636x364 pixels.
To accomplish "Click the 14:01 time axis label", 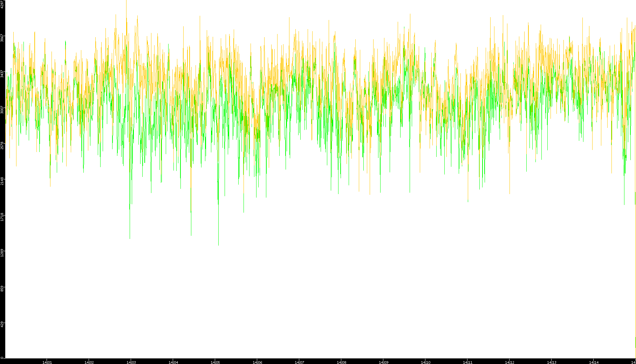I will pos(47,362).
